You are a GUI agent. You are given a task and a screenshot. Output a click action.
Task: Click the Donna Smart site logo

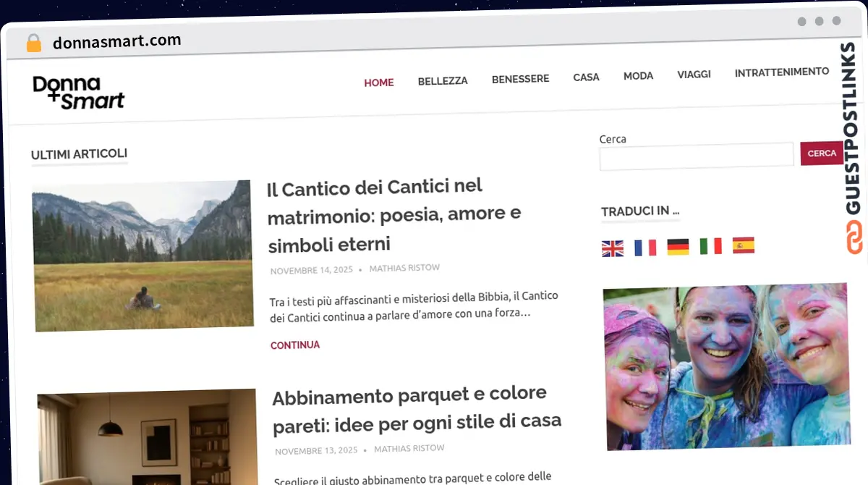click(x=78, y=93)
